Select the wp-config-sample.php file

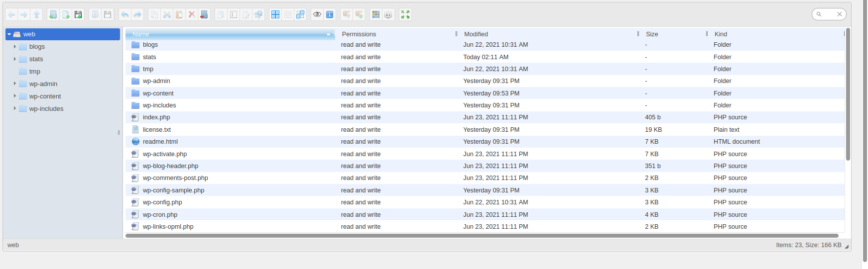click(x=485, y=190)
